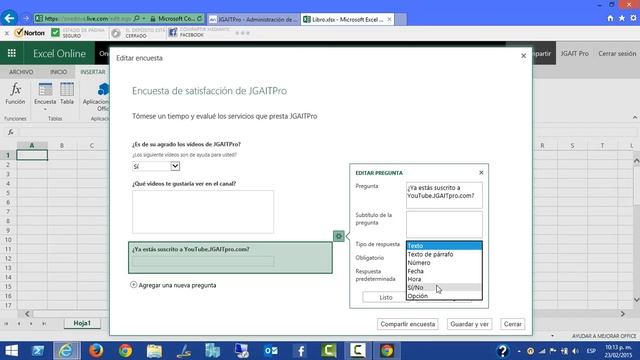Select cell A1 in the spreadsheet
Screen dimensions: 640x360
pyautogui.click(x=32, y=155)
